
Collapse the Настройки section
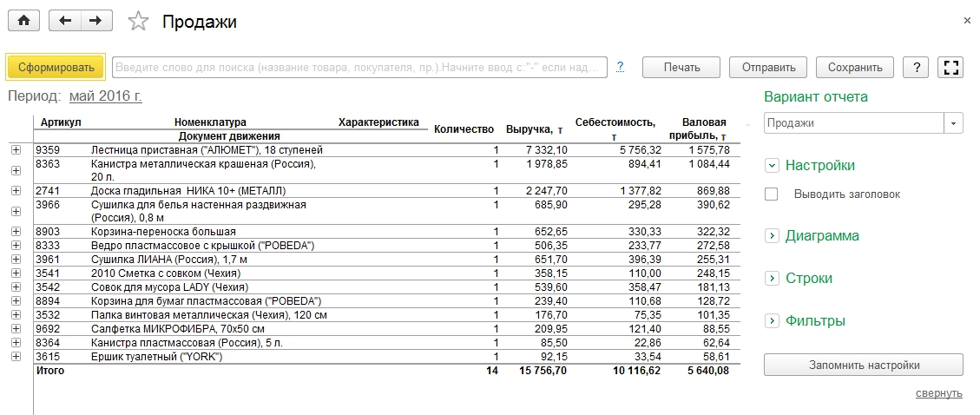click(773, 166)
